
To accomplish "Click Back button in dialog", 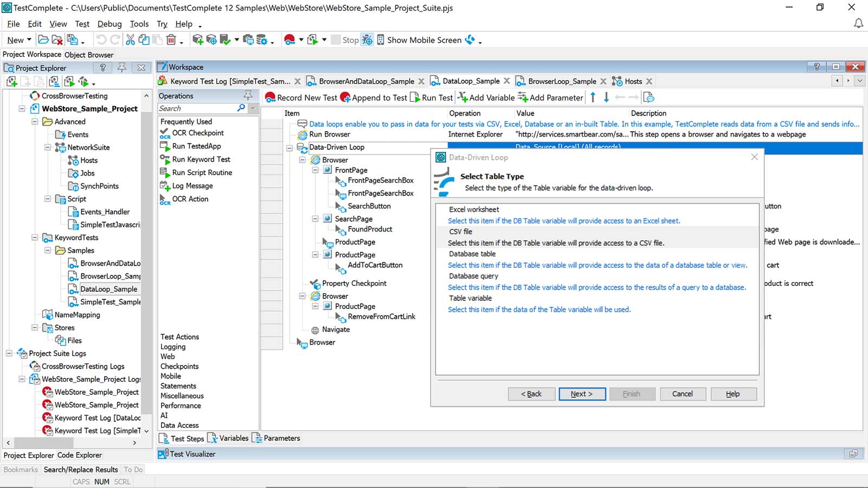I will click(532, 394).
